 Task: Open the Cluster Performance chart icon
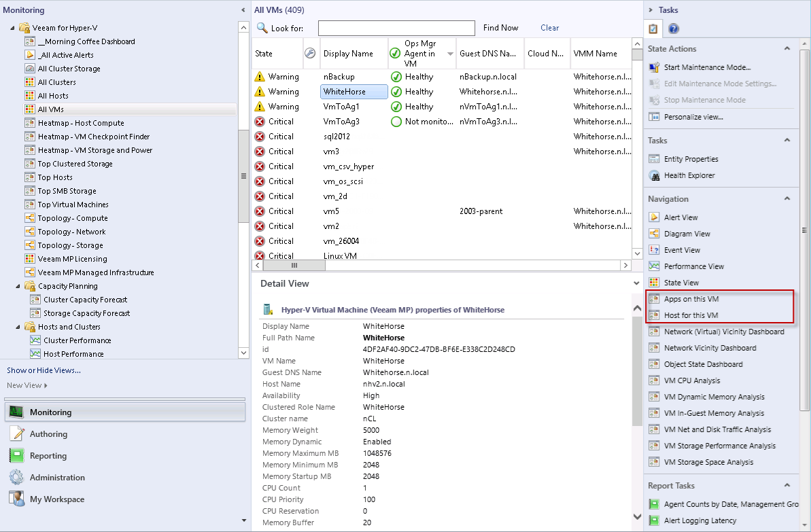(x=35, y=340)
